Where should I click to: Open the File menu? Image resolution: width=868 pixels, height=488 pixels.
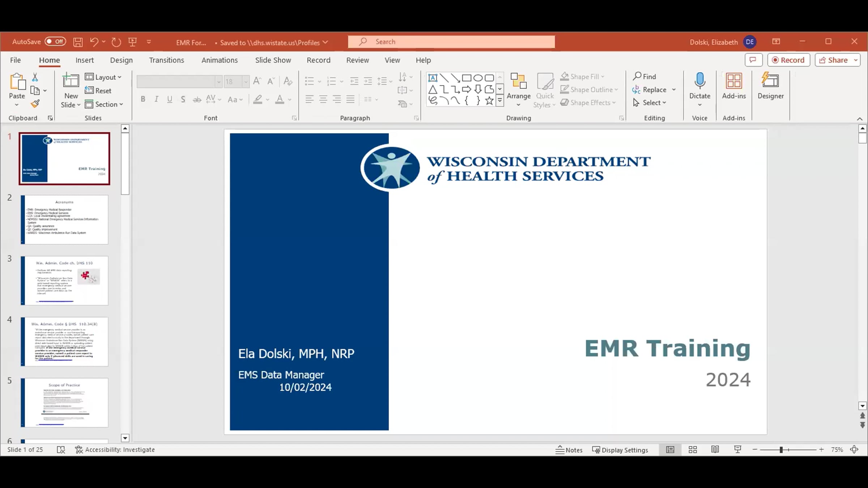15,60
